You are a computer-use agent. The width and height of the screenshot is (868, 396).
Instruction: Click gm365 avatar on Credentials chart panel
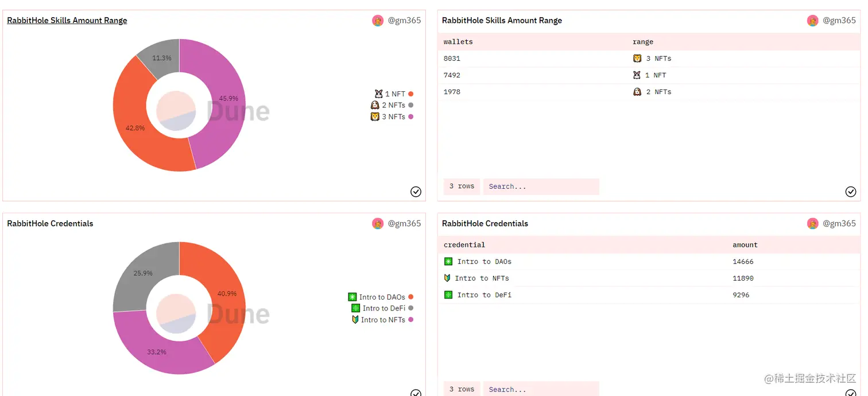pyautogui.click(x=378, y=223)
